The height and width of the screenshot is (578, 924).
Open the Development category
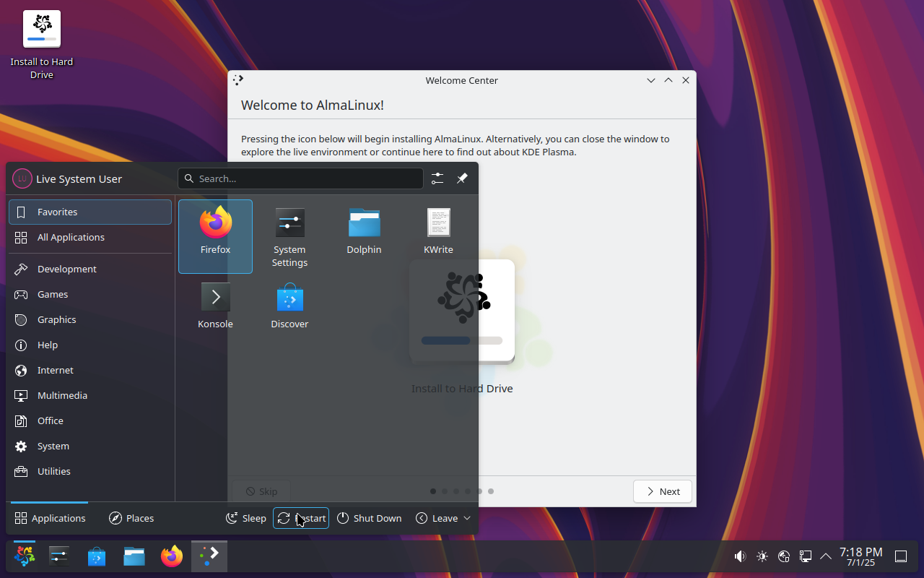(90, 269)
